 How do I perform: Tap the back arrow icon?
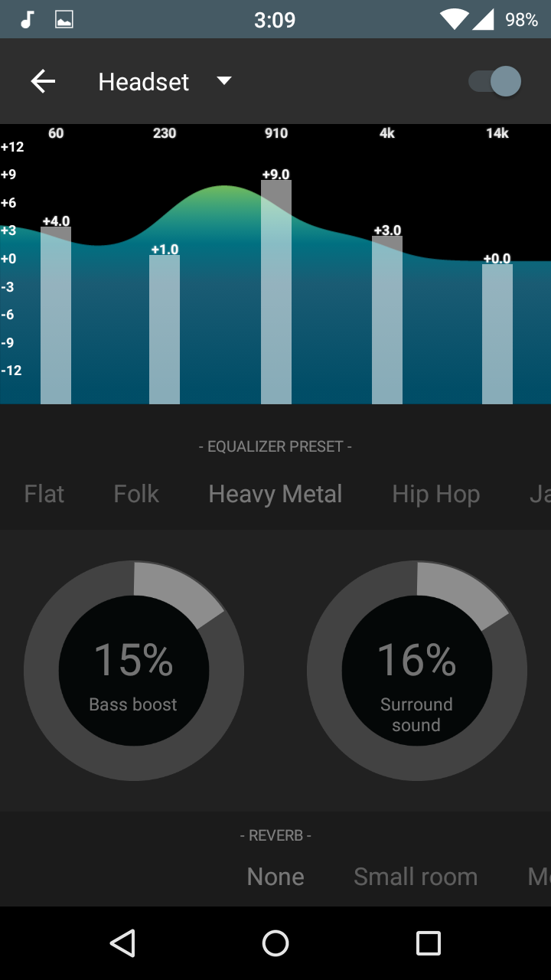point(43,81)
